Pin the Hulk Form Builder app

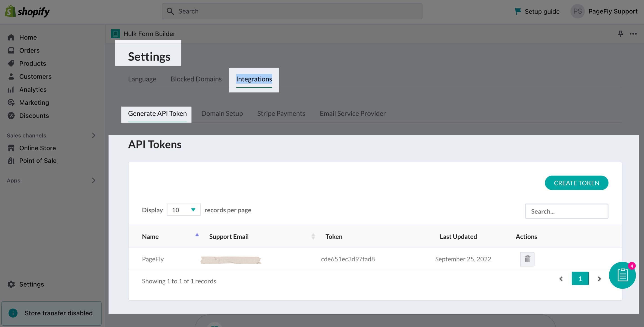620,33
